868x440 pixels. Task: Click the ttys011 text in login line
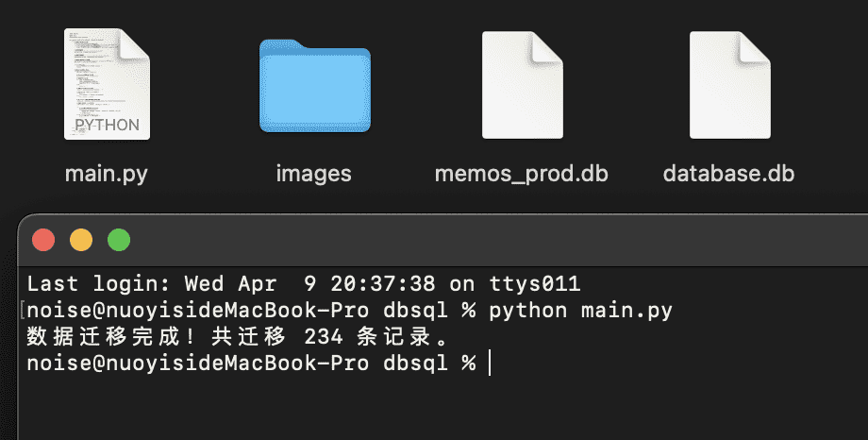[535, 283]
